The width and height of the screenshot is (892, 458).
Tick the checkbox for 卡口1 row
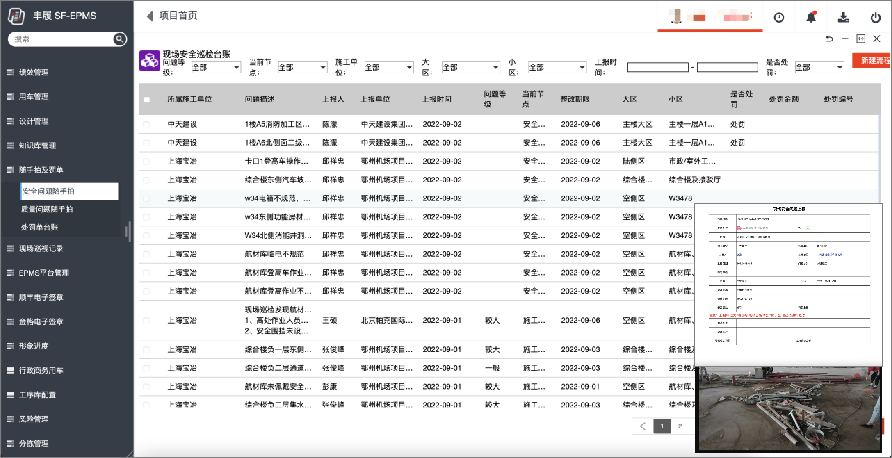147,161
